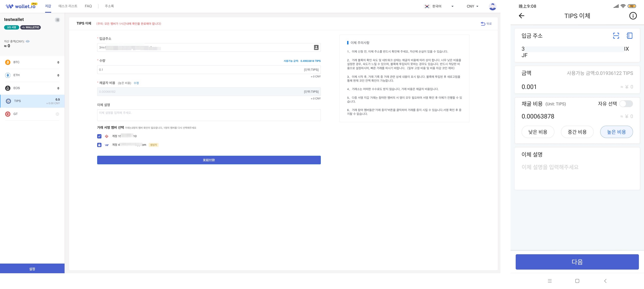This screenshot has width=644, height=289.
Task: Click the user profile avatar
Action: [492, 6]
